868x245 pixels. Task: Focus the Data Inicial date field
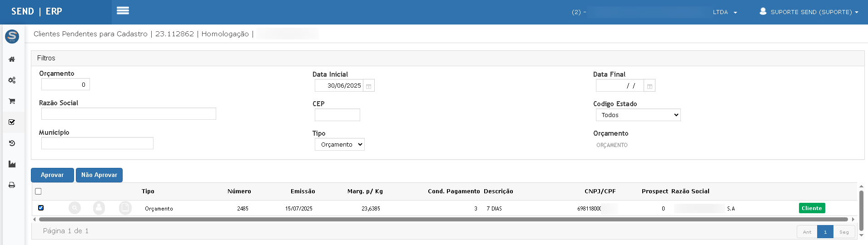[x=339, y=86]
